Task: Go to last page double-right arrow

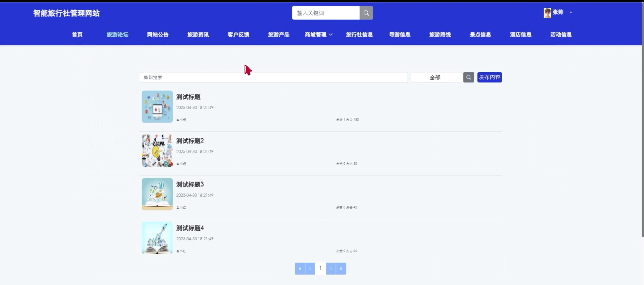Action: [341, 268]
